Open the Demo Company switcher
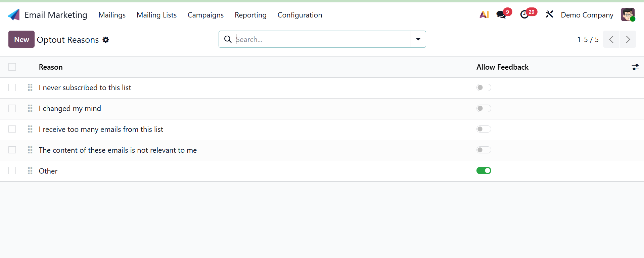The image size is (644, 258). [587, 15]
